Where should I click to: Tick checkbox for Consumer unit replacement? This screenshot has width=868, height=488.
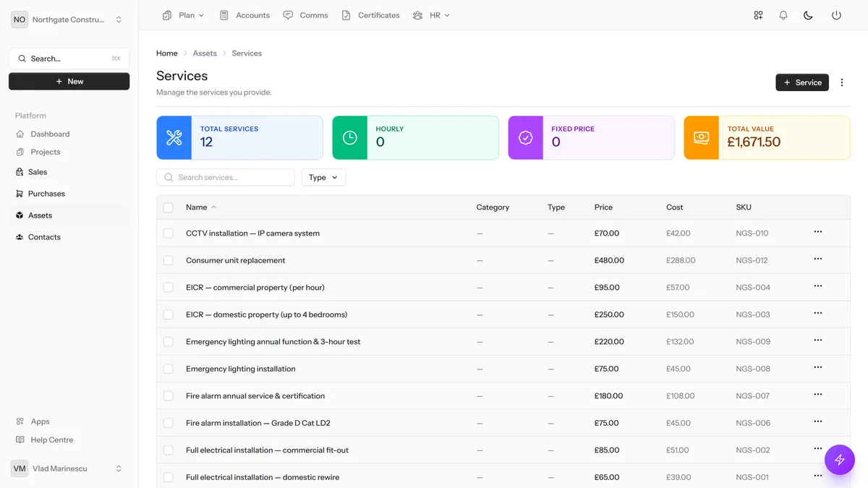click(169, 260)
